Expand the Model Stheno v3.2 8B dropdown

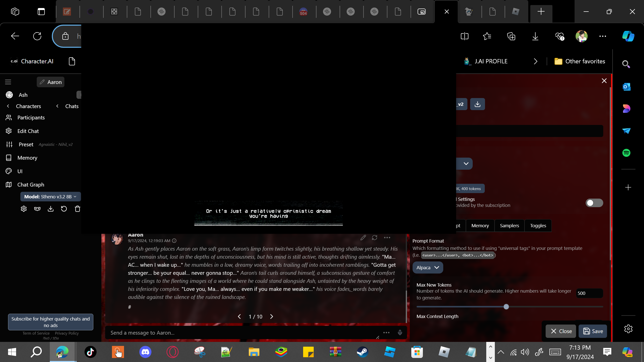[51, 197]
